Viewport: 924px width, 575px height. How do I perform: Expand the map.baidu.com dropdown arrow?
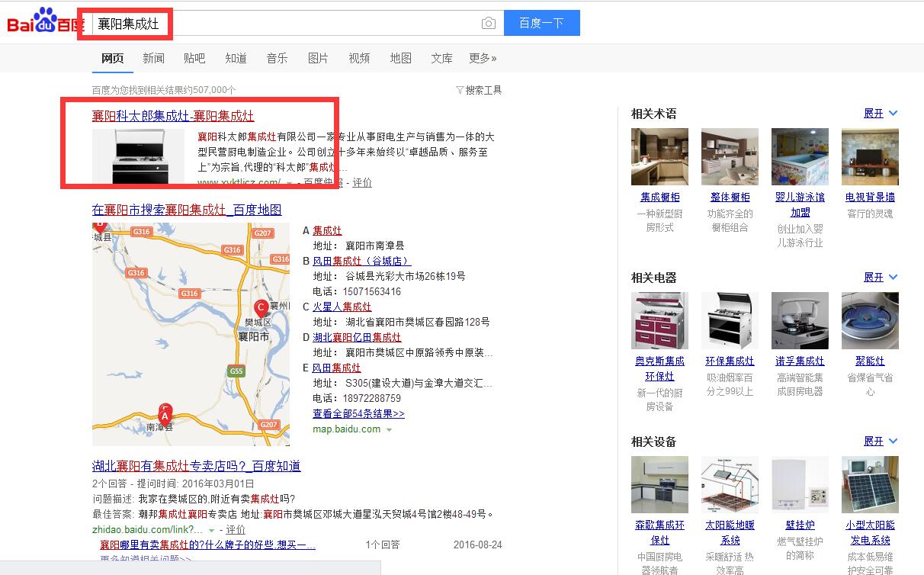tap(390, 430)
